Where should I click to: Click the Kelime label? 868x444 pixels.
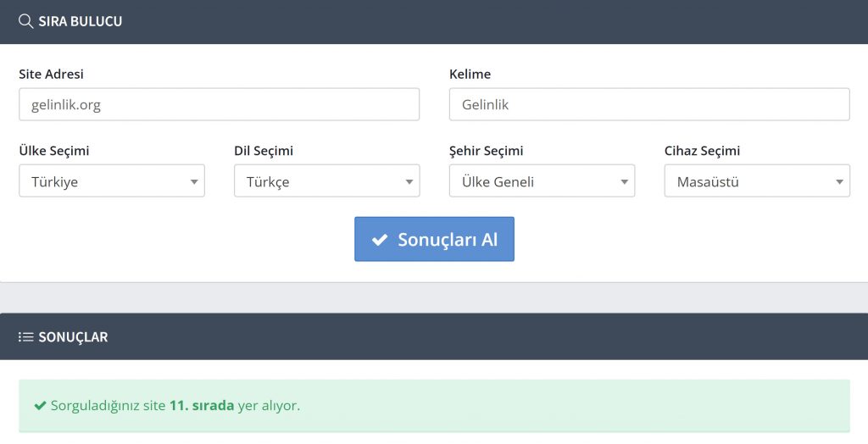coord(470,75)
